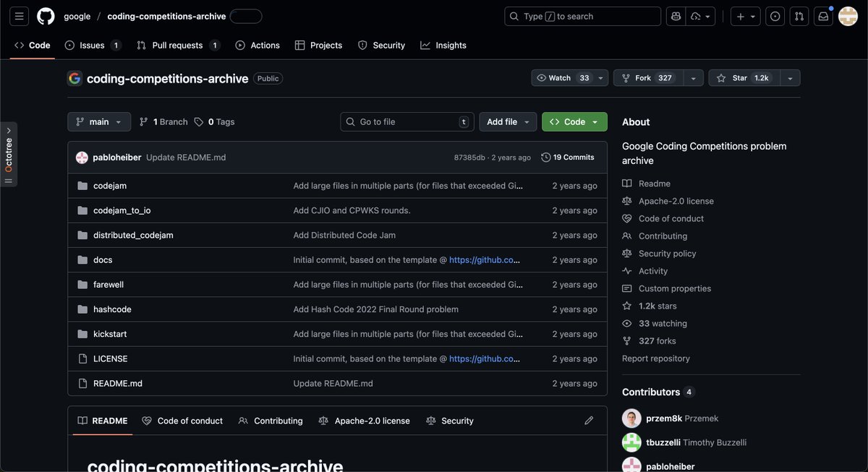This screenshot has height=472, width=868.
Task: Open the Contributors section heading link
Action: click(x=658, y=392)
